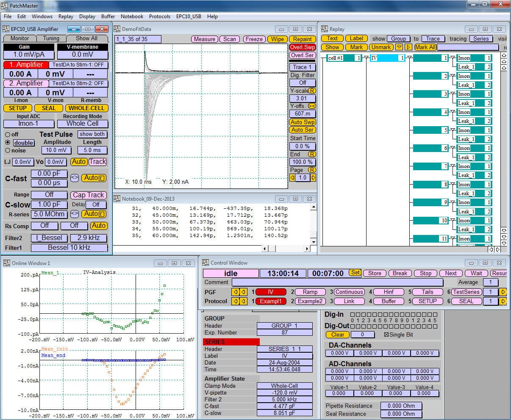Enable Cap Track for C-slow
The height and width of the screenshot is (420, 511).
coord(88,195)
